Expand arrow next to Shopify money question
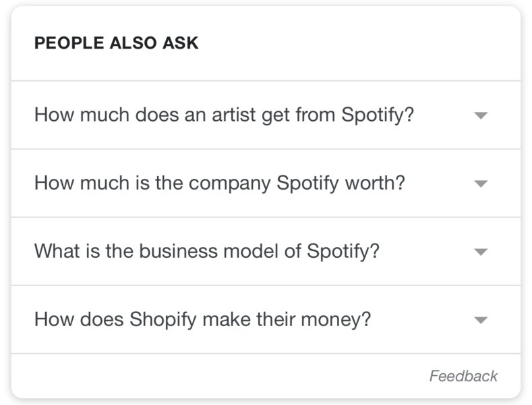This screenshot has height=405, width=532. coord(480,320)
